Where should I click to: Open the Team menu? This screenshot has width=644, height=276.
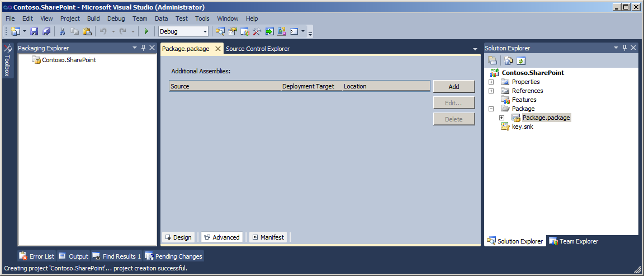click(140, 18)
